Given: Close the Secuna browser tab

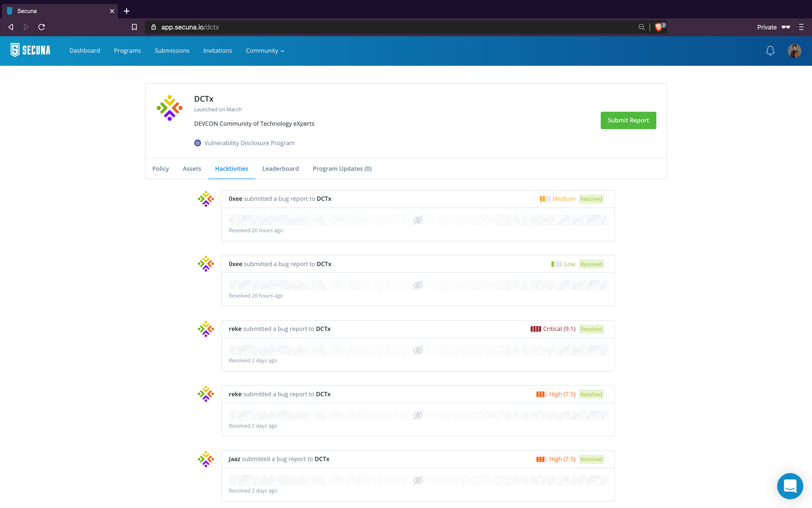Looking at the screenshot, I should point(112,11).
